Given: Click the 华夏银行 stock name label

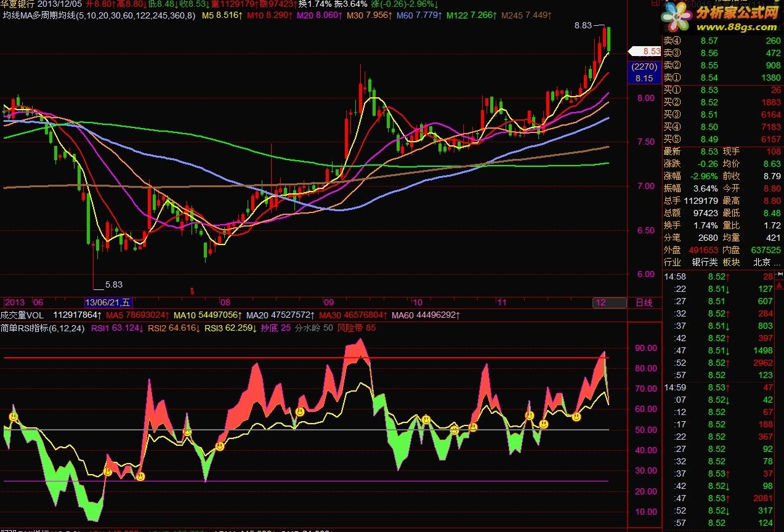Looking at the screenshot, I should click(x=18, y=4).
